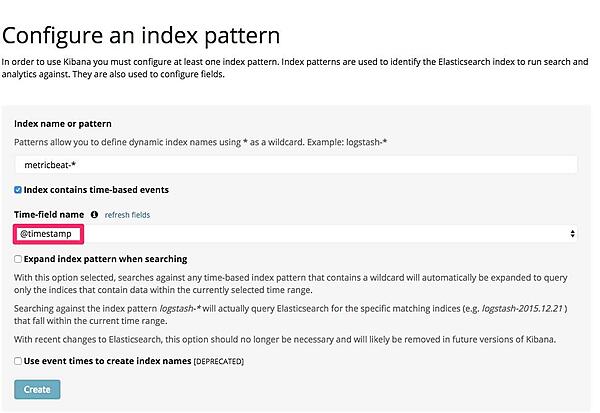Tick Expand index pattern when searching checkbox
This screenshot has height=413, width=600.
(x=18, y=258)
